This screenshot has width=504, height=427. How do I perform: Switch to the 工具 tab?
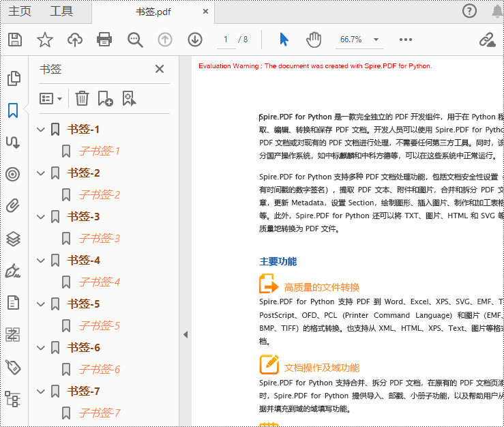[x=61, y=11]
